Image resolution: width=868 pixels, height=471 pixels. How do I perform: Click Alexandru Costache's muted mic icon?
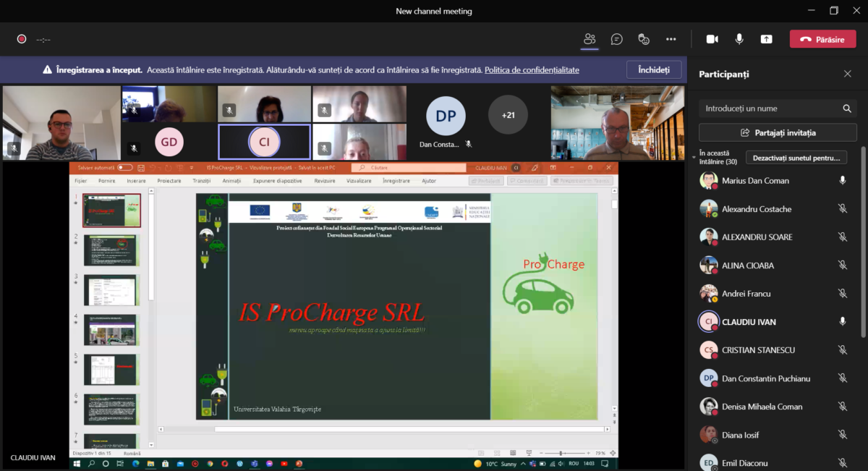pos(842,209)
